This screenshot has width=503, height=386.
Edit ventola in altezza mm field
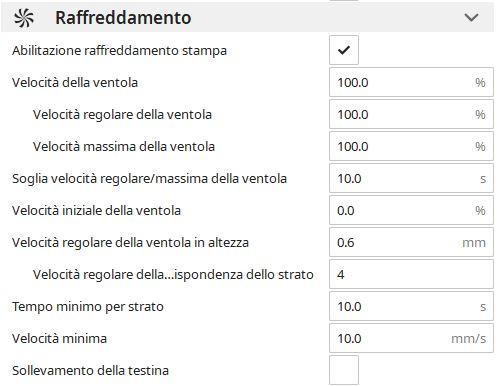[411, 242]
